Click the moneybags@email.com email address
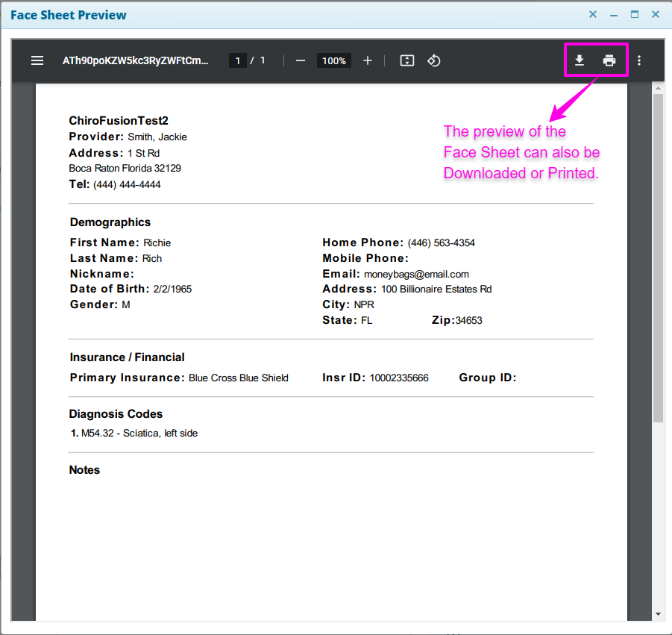The width and height of the screenshot is (672, 635). tap(416, 274)
